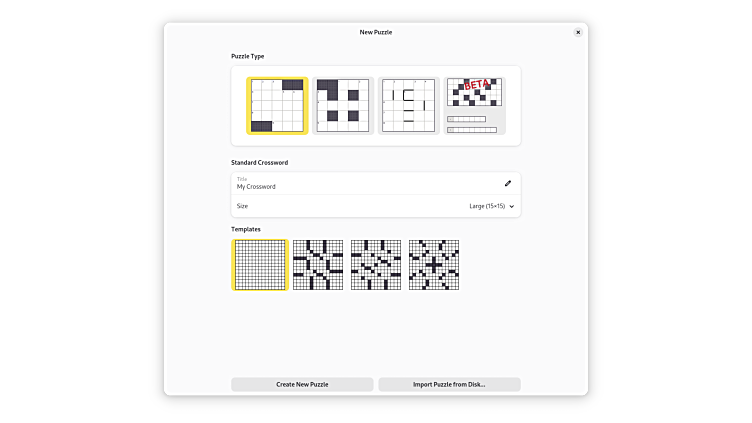Click the Size row label

point(242,206)
